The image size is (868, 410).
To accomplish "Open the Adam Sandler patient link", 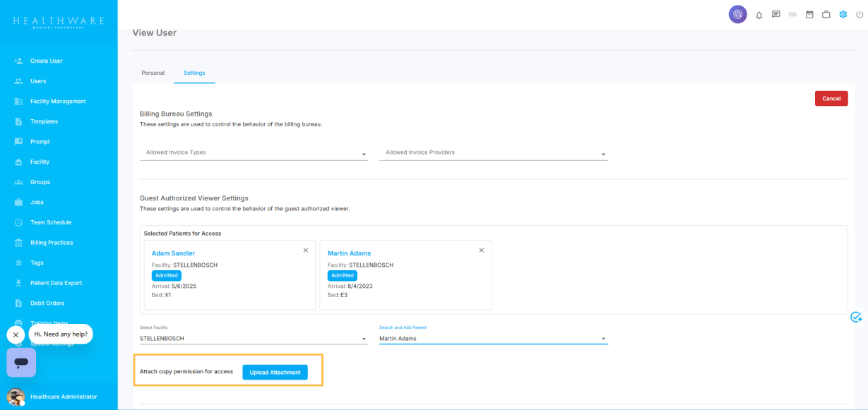I will point(173,253).
